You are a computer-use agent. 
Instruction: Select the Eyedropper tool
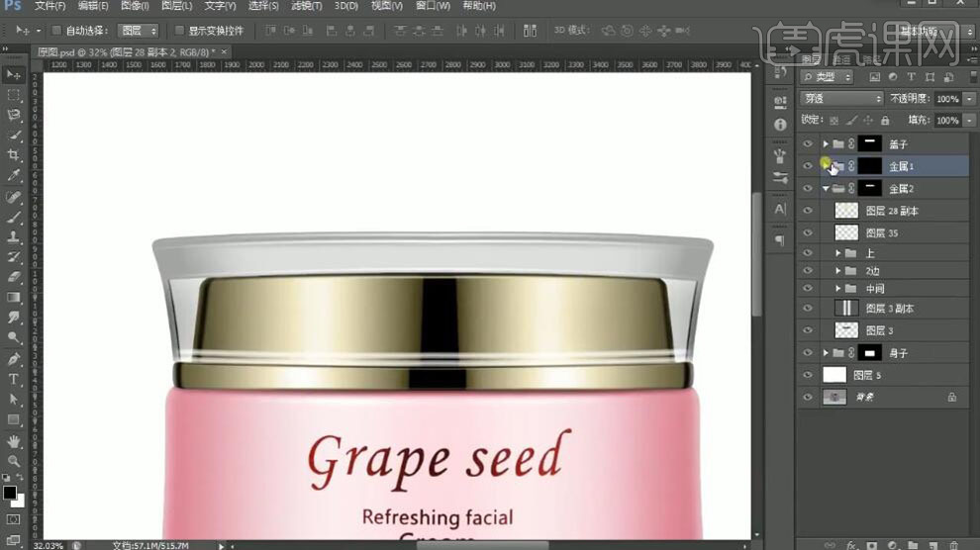(x=13, y=175)
